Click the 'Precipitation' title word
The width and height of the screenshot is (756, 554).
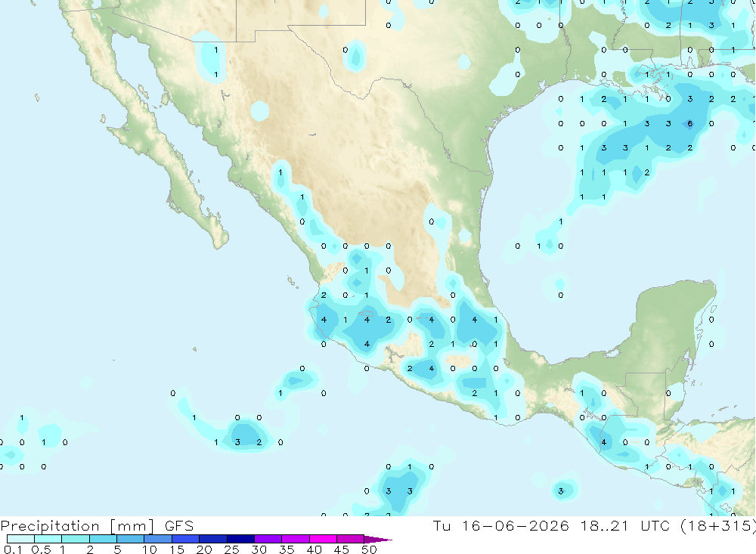point(50,526)
